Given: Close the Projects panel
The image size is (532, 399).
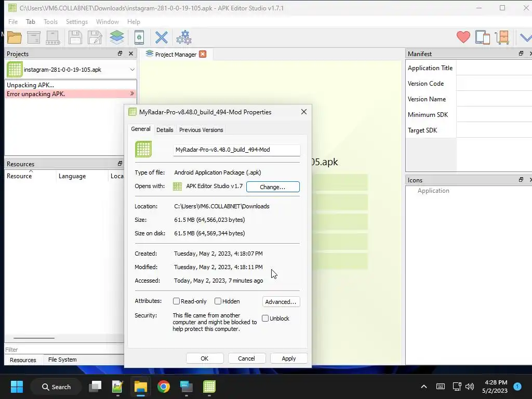Looking at the screenshot, I should pyautogui.click(x=131, y=54).
